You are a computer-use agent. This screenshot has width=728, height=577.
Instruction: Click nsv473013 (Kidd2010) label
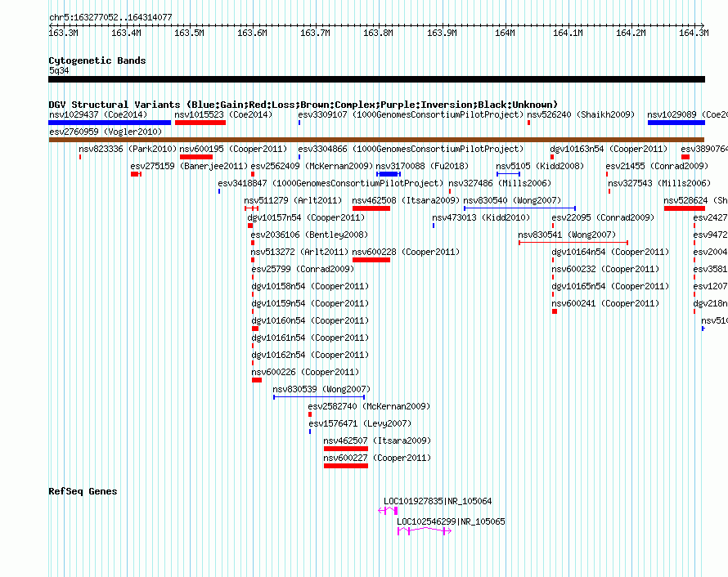click(x=481, y=217)
